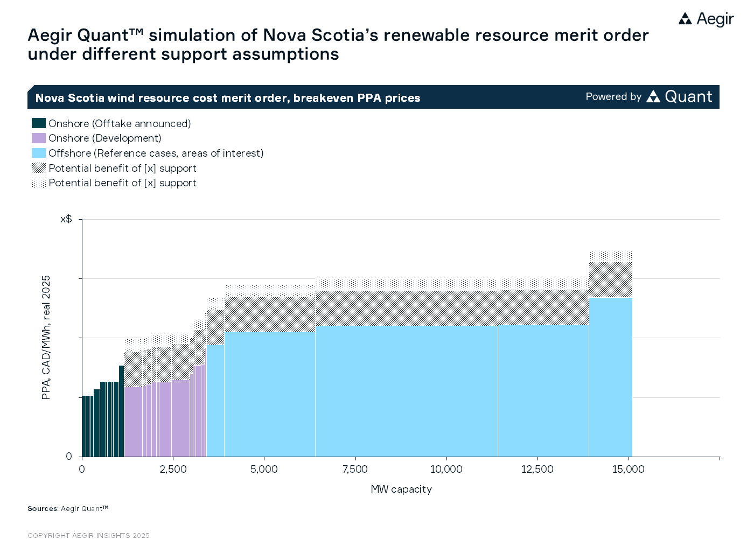This screenshot has width=747, height=560.
Task: Click the dotted-pattern support legend swatch
Action: click(39, 183)
